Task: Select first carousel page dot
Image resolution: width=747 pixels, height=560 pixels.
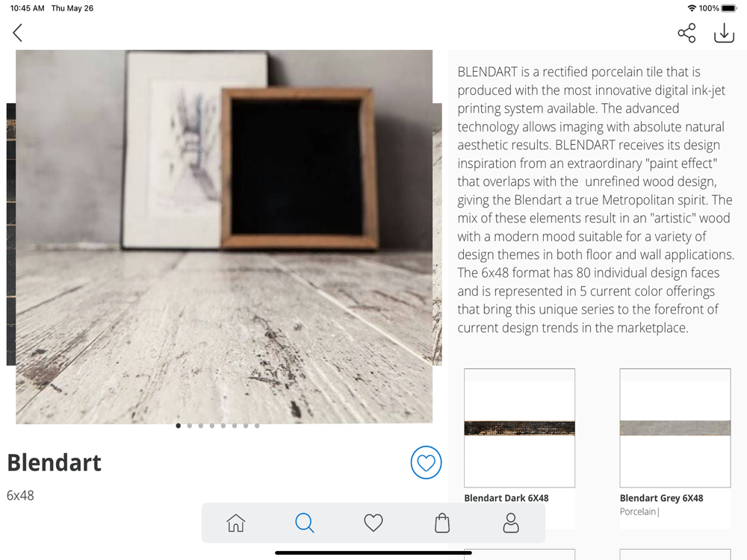Action: point(179,426)
